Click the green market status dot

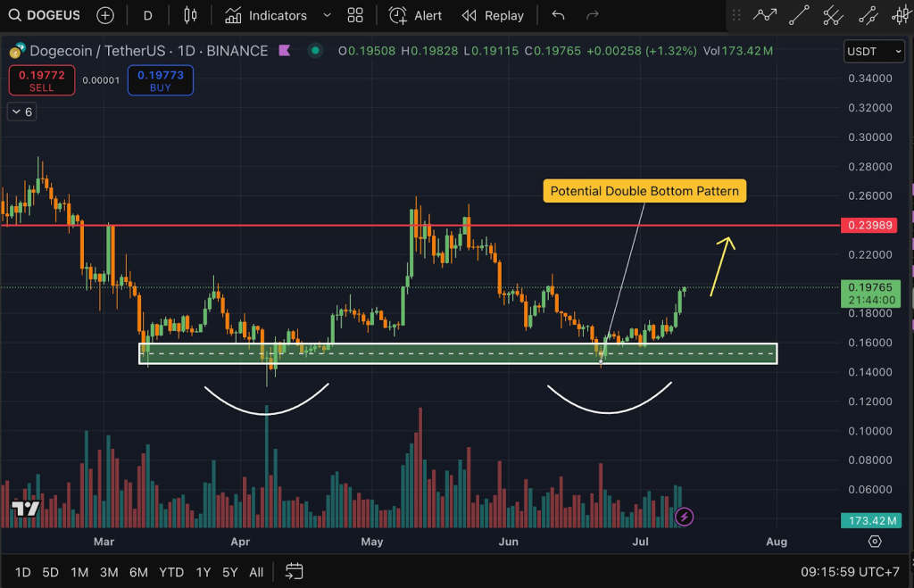(315, 51)
